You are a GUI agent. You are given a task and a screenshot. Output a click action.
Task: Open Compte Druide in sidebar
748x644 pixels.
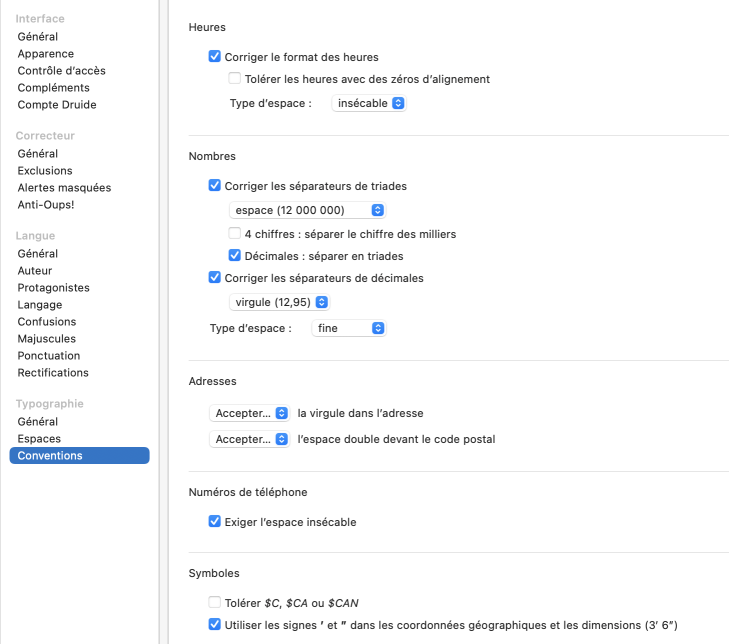[57, 105]
